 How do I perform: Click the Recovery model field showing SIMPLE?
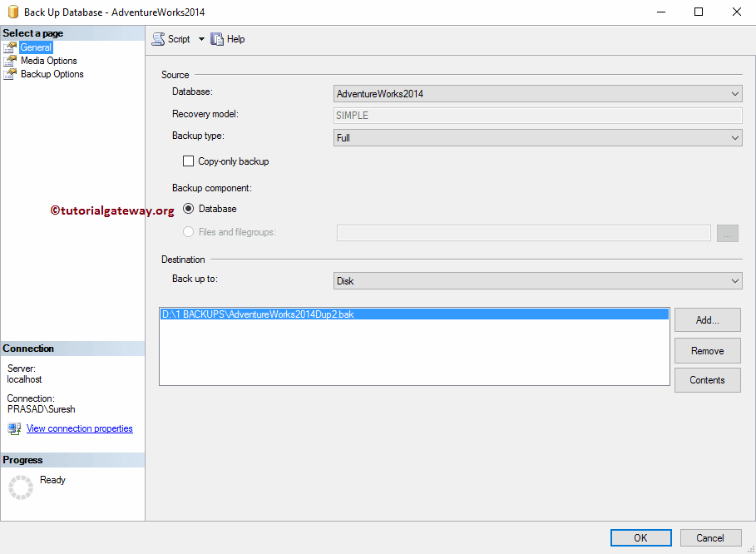point(537,116)
